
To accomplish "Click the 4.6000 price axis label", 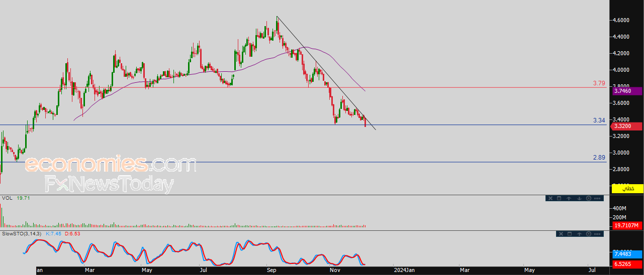I will (620, 20).
